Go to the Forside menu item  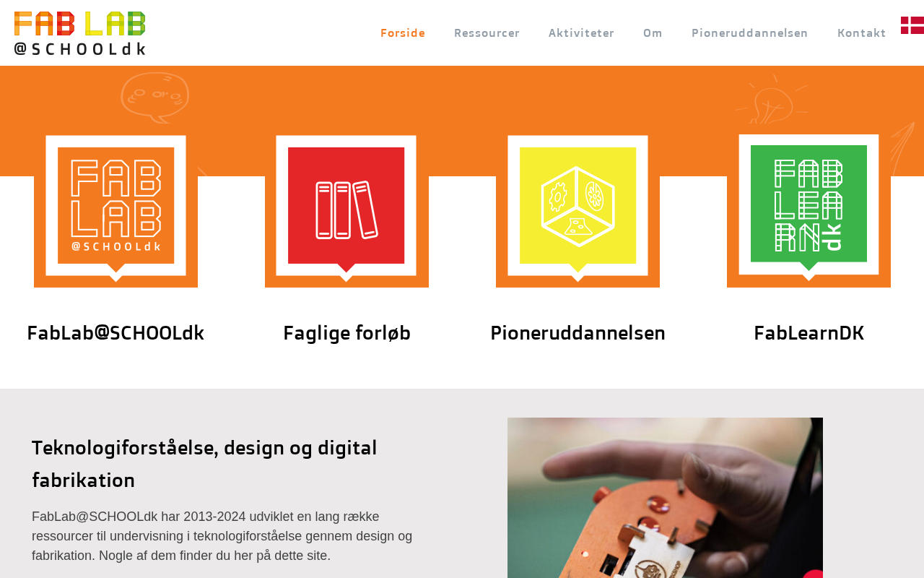(403, 33)
